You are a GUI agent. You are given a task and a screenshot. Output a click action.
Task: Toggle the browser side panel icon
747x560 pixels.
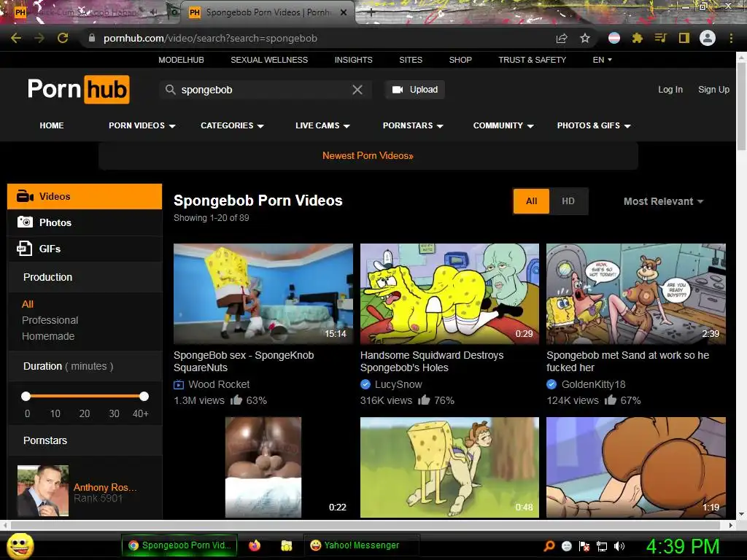pyautogui.click(x=684, y=38)
